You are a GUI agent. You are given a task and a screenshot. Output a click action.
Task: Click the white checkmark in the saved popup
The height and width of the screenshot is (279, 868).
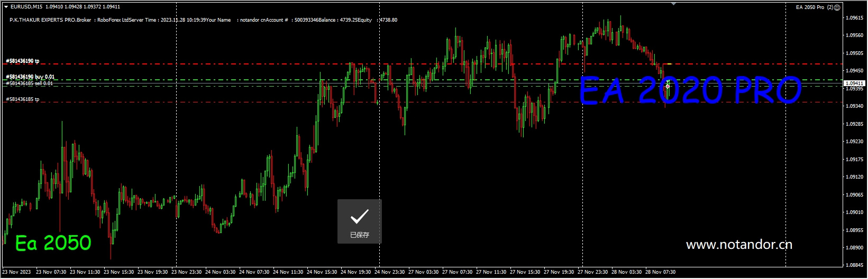(x=359, y=216)
